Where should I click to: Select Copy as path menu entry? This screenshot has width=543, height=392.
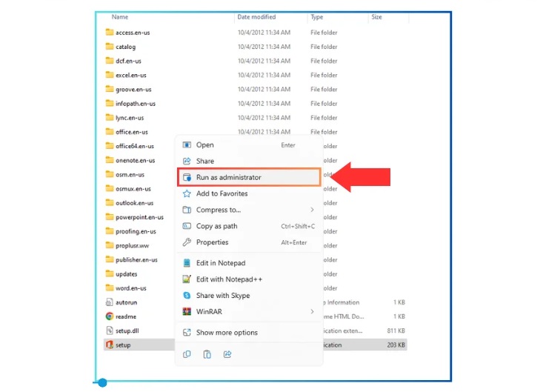[x=216, y=227]
